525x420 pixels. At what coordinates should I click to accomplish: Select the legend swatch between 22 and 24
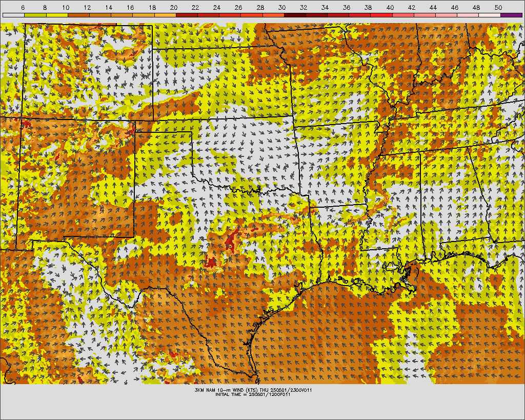(x=209, y=15)
